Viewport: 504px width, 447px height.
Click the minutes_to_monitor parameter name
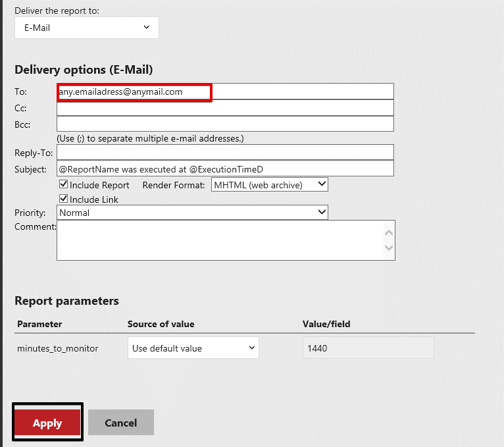(x=58, y=348)
